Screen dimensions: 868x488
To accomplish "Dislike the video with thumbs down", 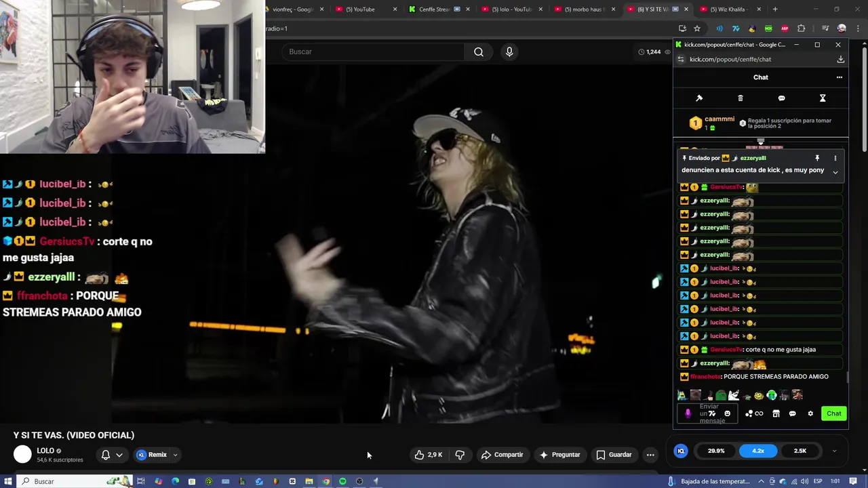I will pyautogui.click(x=460, y=455).
